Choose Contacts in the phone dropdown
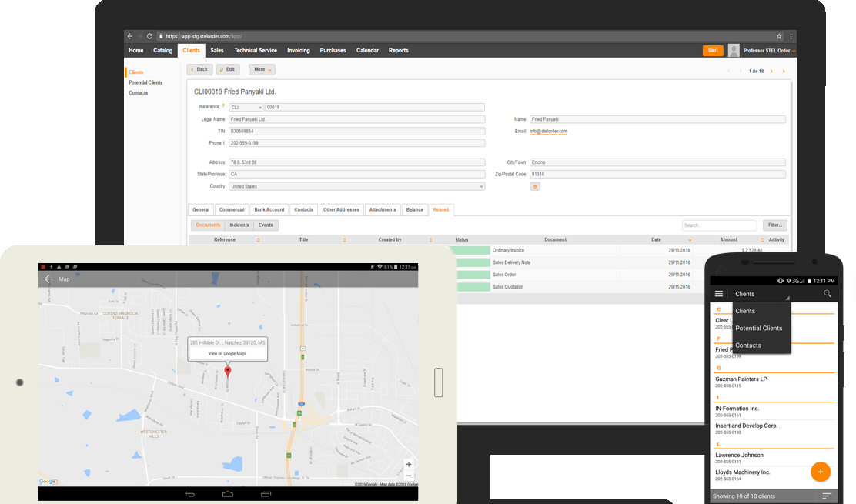The height and width of the screenshot is (504, 856). (x=748, y=345)
